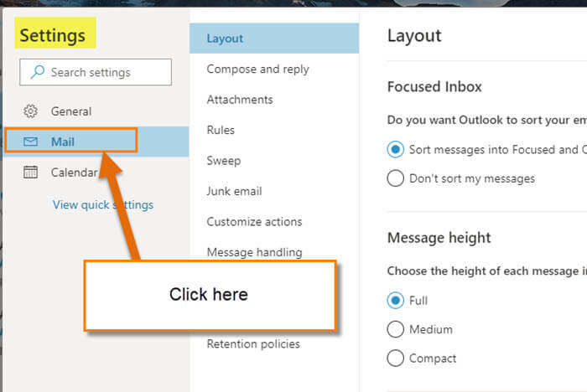Select the General category label
This screenshot has height=392, width=587.
(x=71, y=111)
